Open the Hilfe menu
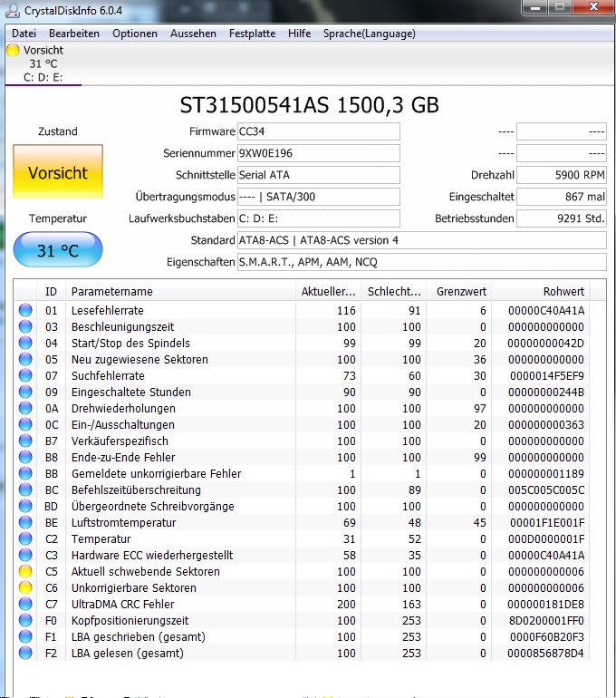The height and width of the screenshot is (698, 616). pyautogui.click(x=299, y=34)
